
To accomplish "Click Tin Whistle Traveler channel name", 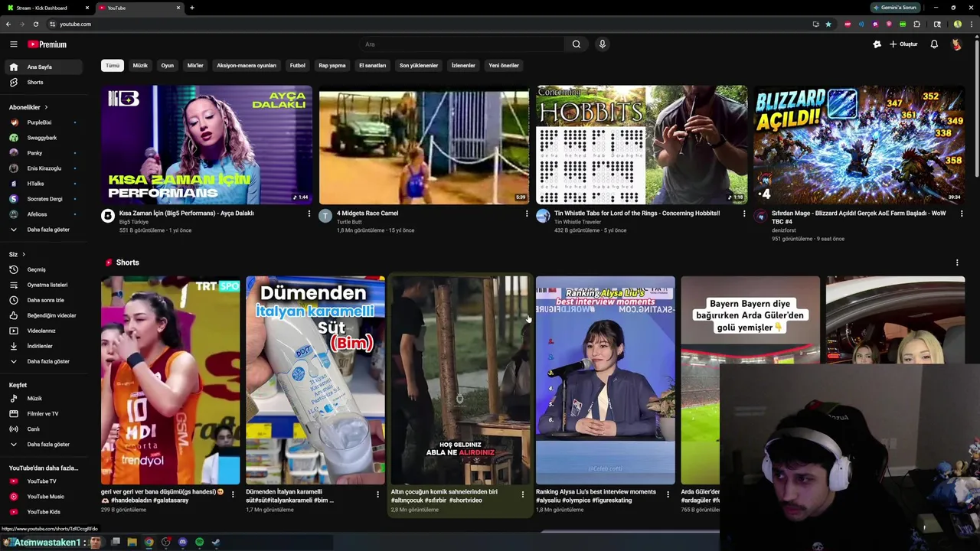I will (577, 222).
